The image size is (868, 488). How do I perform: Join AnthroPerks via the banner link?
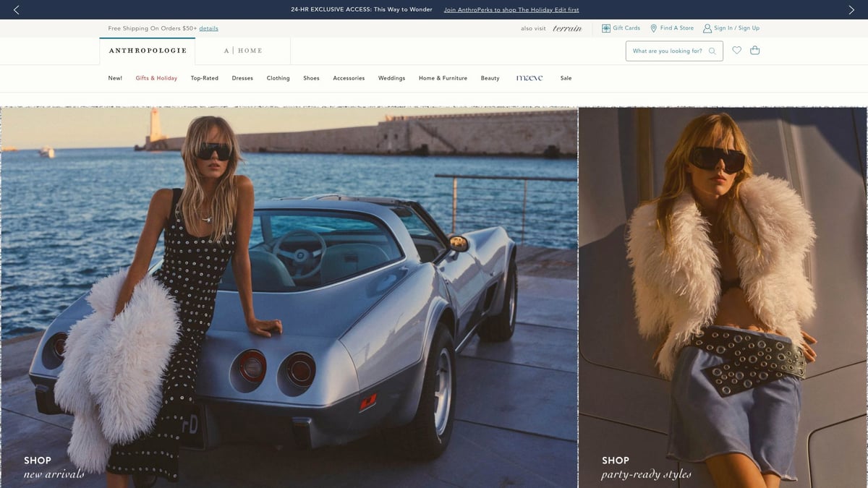click(x=511, y=10)
